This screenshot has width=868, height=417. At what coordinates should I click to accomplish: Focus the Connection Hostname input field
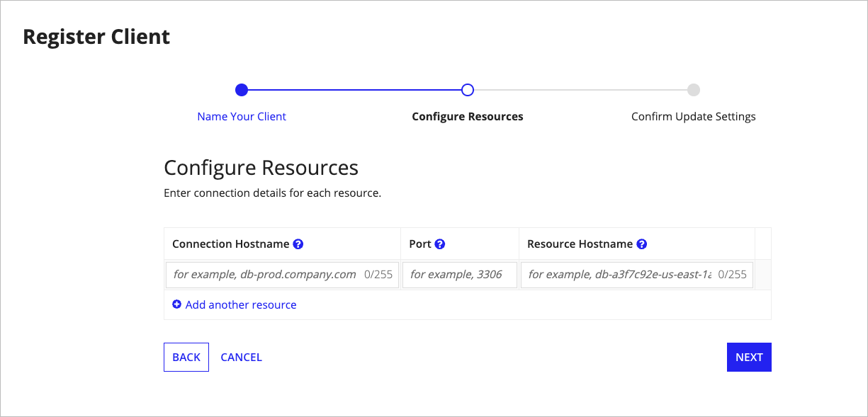tap(283, 275)
